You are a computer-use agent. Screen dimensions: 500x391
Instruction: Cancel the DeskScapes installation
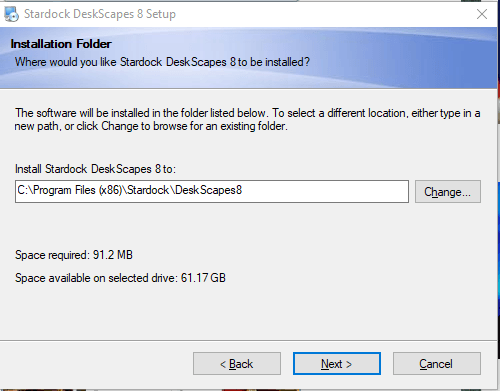tap(437, 364)
